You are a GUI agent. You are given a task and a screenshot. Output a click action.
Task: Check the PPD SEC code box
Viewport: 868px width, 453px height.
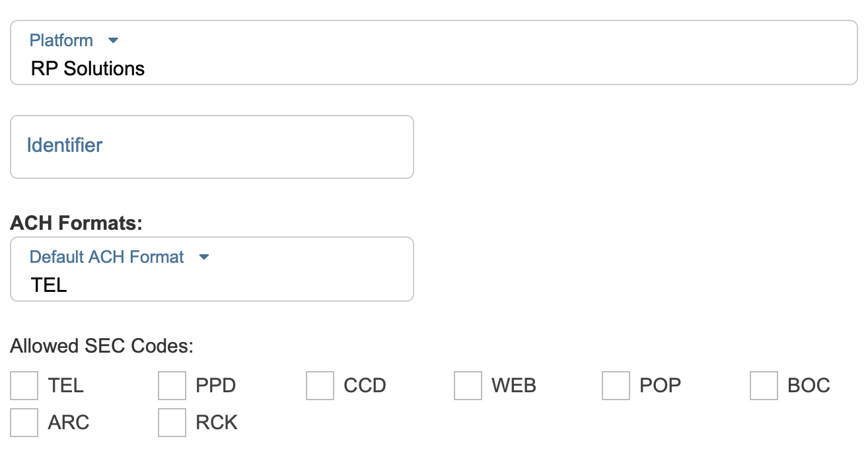pyautogui.click(x=172, y=386)
